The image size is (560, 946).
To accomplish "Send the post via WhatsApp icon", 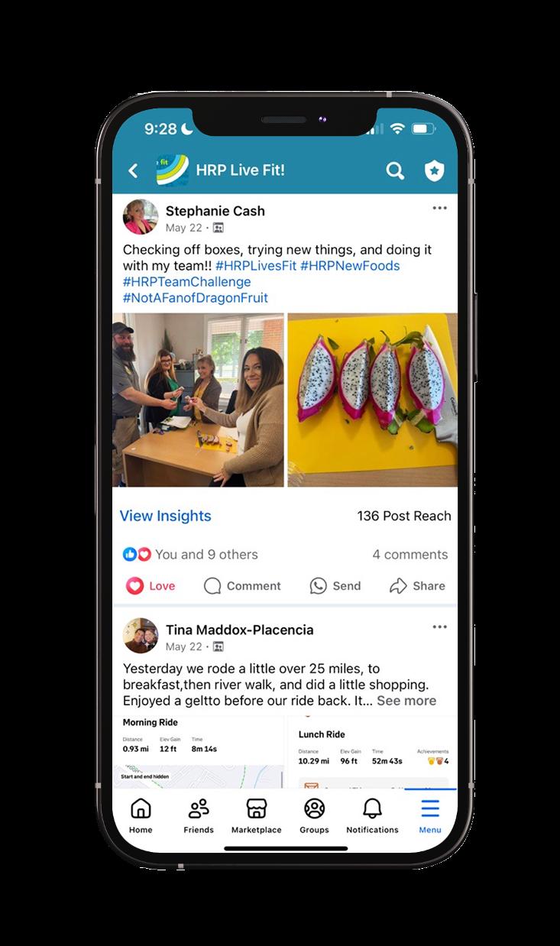I will click(318, 586).
